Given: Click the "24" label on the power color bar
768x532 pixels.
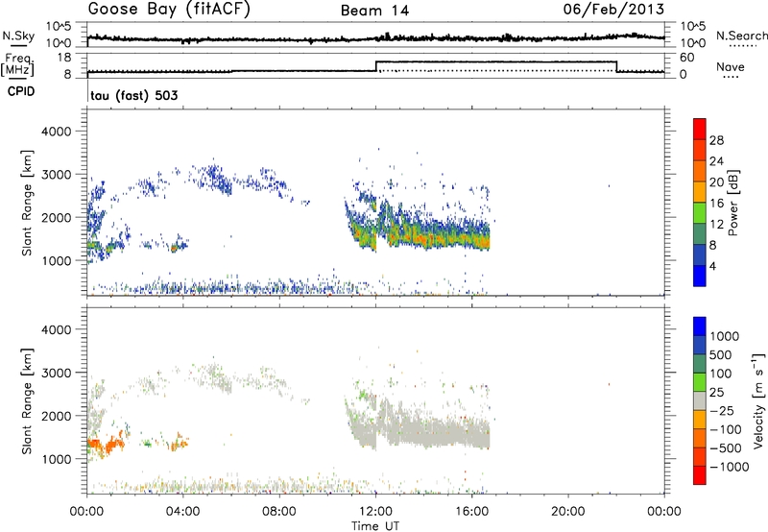Looking at the screenshot, I should (716, 161).
